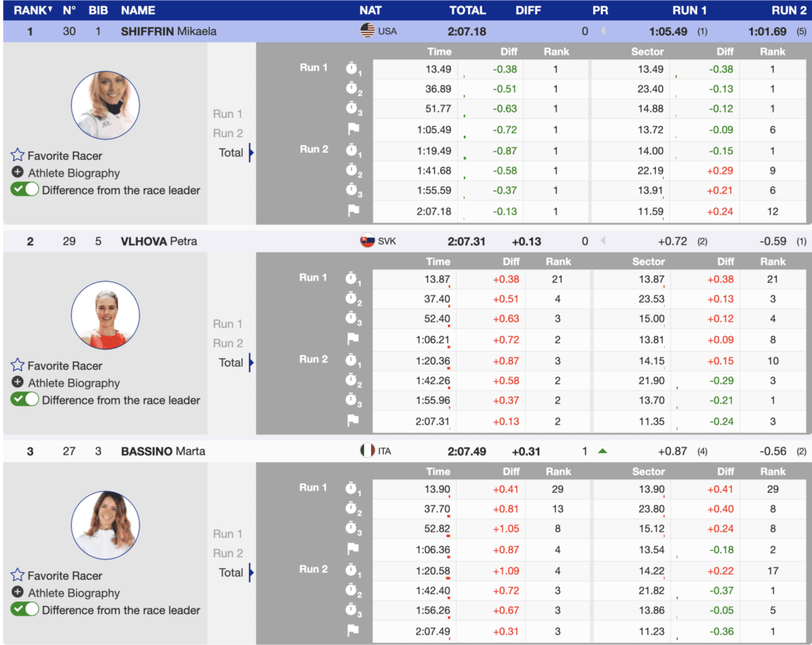Disable Vlhova's Difference from race leader switch
Image resolution: width=812 pixels, height=645 pixels.
(x=25, y=400)
